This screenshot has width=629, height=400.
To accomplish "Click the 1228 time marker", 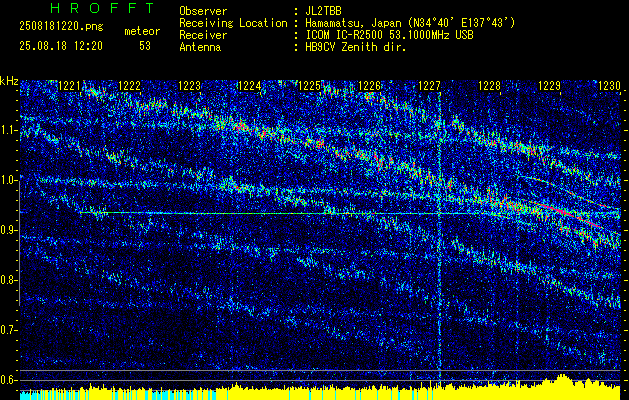I will click(489, 86).
